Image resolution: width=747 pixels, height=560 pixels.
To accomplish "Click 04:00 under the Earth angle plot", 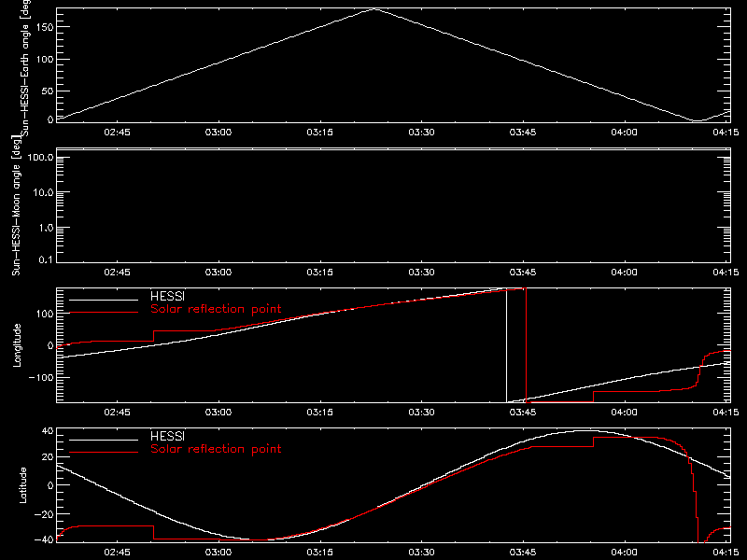I will tap(624, 132).
